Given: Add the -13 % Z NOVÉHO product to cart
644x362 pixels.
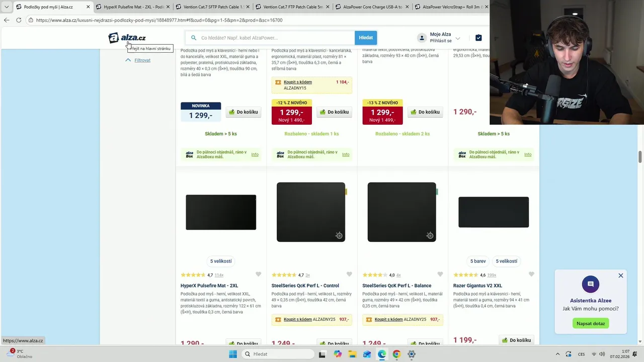Looking at the screenshot, I should click(x=425, y=112).
